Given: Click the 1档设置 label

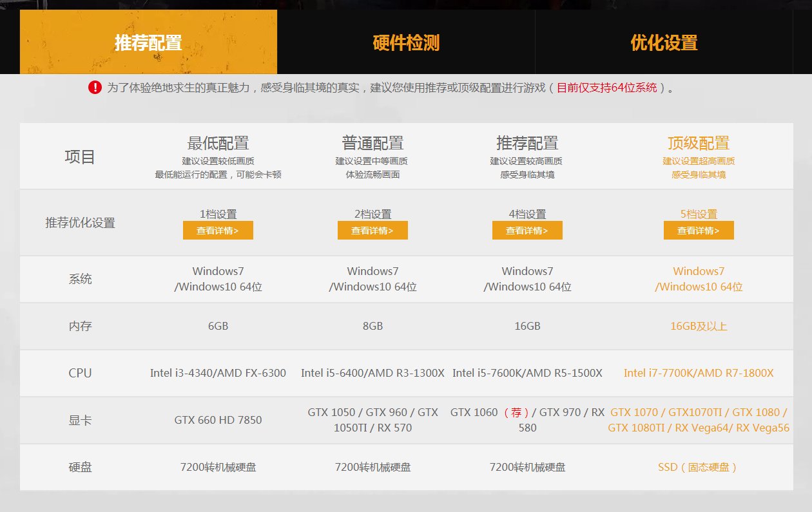Looking at the screenshot, I should click(218, 213).
